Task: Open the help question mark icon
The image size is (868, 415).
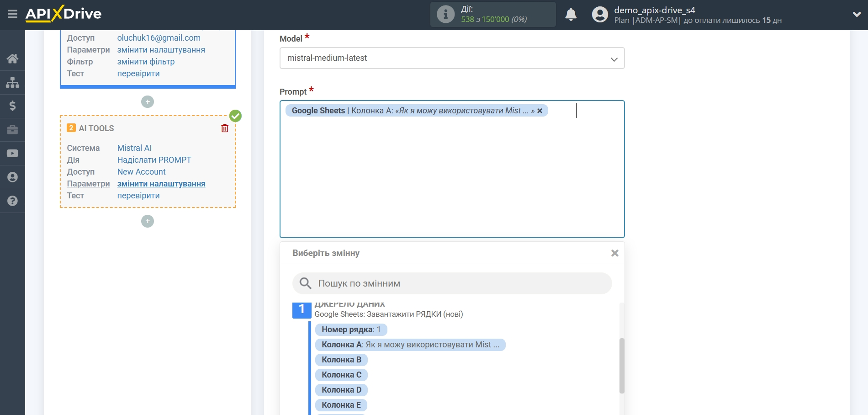Action: pos(12,201)
